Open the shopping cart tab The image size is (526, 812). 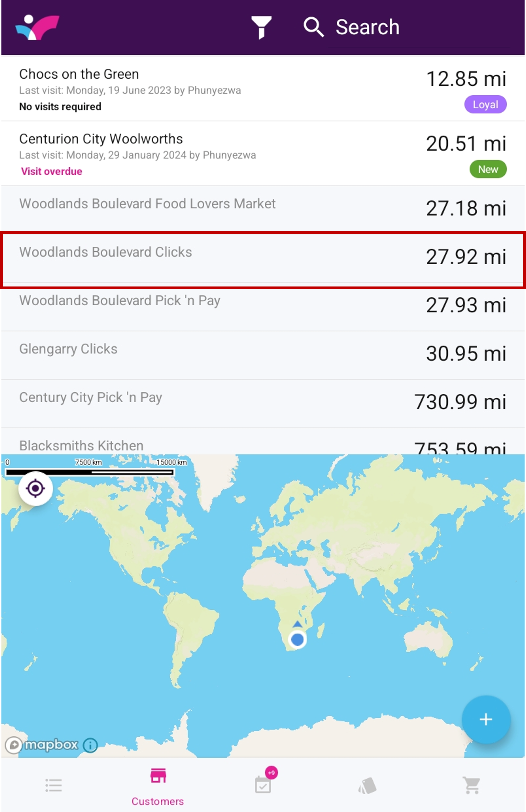tap(472, 785)
